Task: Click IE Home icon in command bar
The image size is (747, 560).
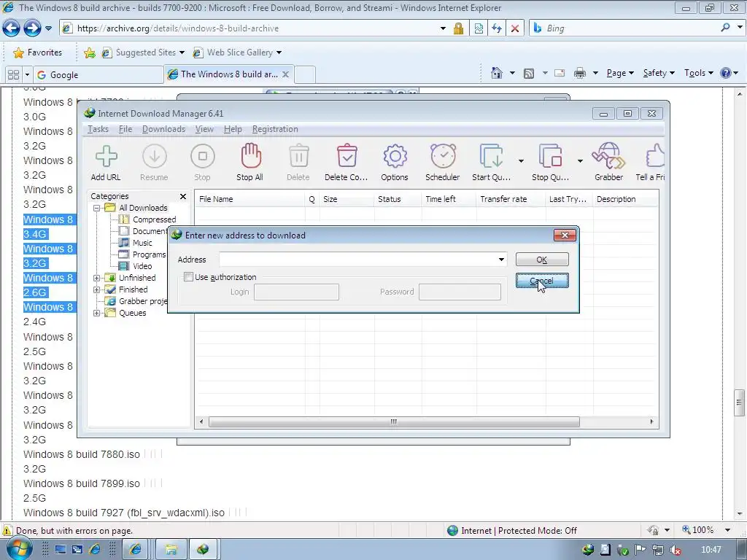Action: 497,73
